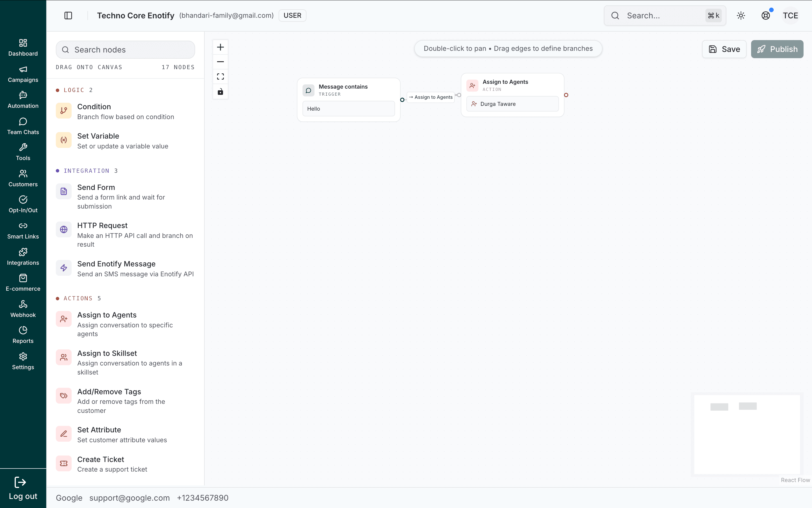This screenshot has width=812, height=508.
Task: Fit view on the canvas
Action: (220, 76)
